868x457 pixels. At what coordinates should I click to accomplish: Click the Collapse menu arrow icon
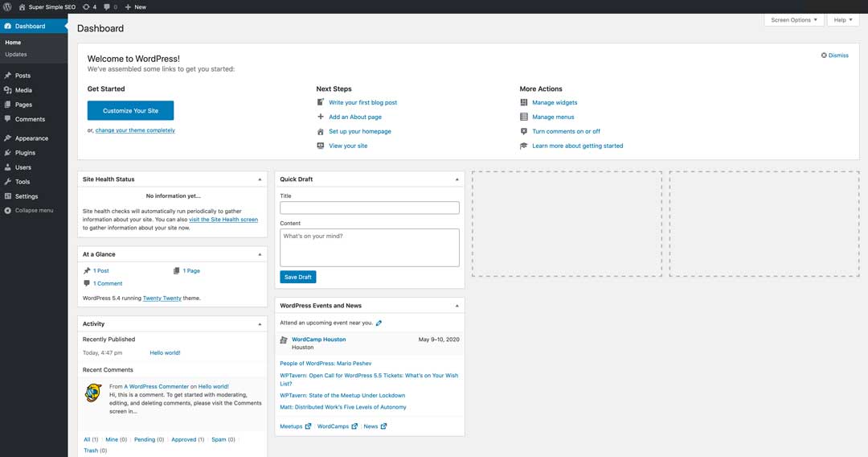click(x=8, y=211)
